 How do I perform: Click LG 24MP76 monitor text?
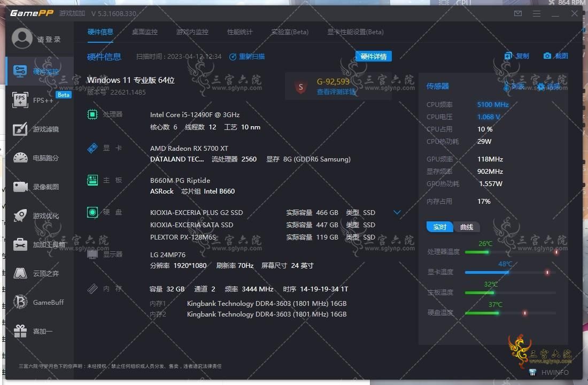click(x=168, y=255)
